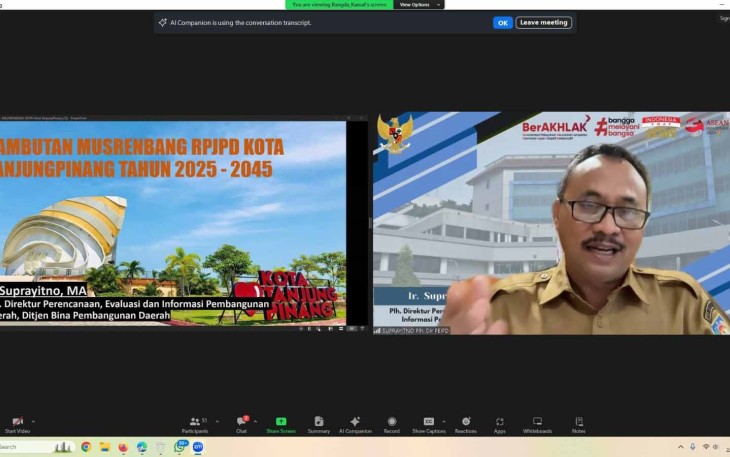Open the Participants panel
Viewport: 730px width, 457px height.
coord(195,425)
